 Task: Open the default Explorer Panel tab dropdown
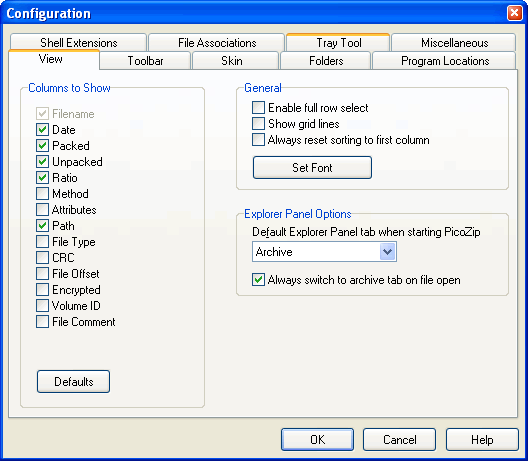tap(324, 252)
